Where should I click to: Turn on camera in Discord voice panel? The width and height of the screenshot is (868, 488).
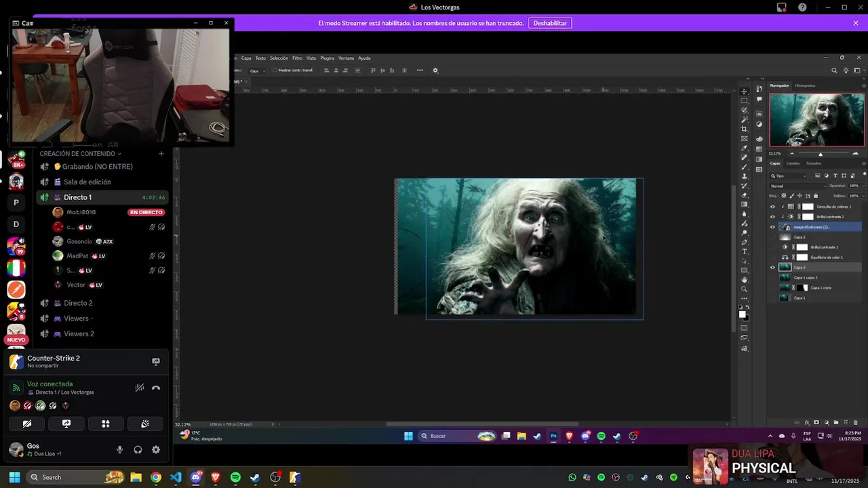[27, 424]
